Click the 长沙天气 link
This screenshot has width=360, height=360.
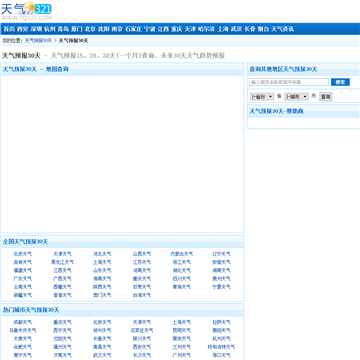(x=142, y=355)
